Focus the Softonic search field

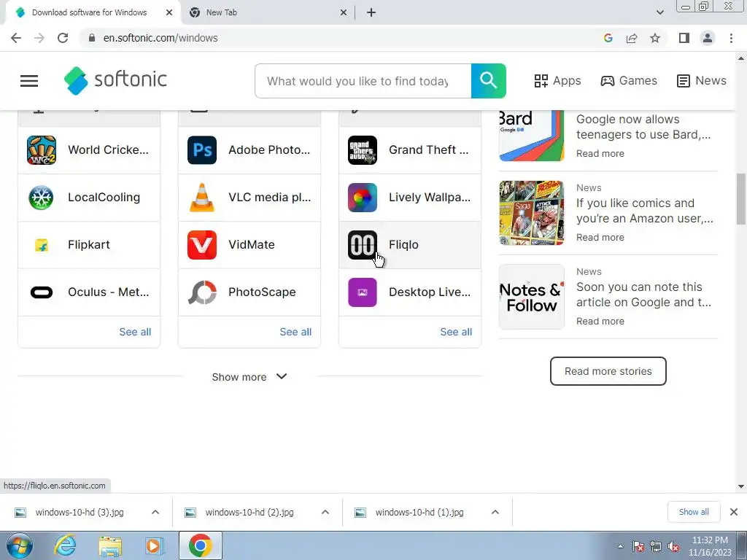pos(363,81)
